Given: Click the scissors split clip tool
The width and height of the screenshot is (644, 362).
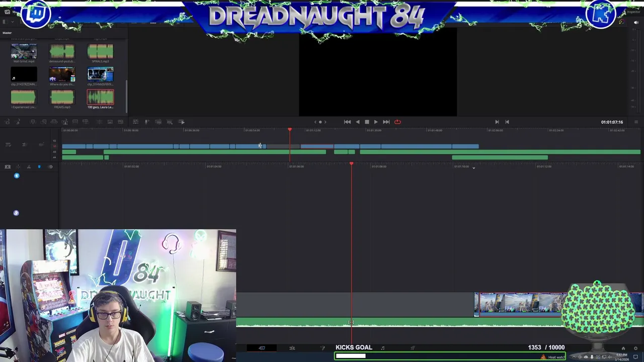Looking at the screenshot, I should 29,167.
